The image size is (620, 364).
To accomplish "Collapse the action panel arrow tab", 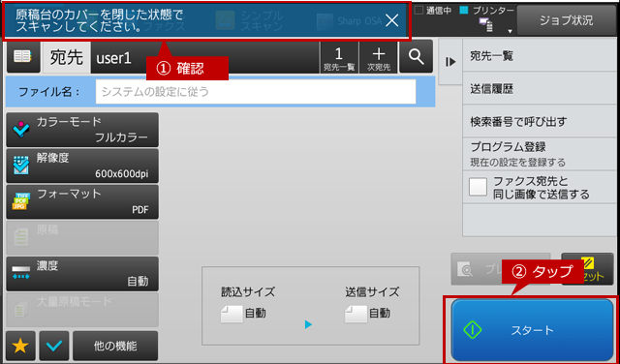I will pyautogui.click(x=450, y=62).
